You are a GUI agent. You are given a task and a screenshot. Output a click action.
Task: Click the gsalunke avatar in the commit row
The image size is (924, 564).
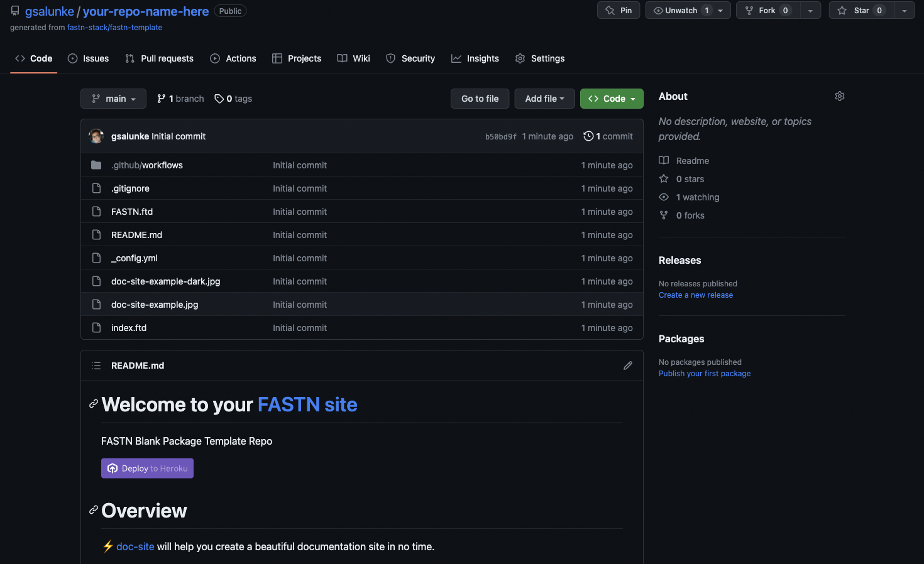[96, 136]
